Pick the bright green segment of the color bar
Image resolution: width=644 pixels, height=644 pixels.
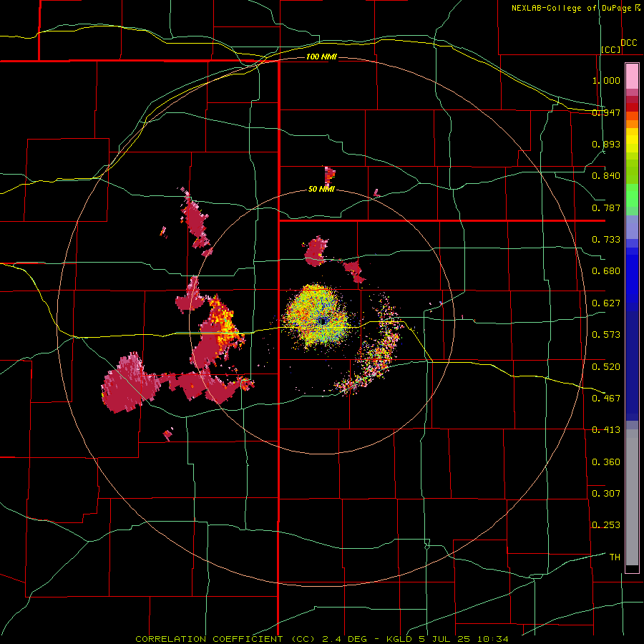632,195
